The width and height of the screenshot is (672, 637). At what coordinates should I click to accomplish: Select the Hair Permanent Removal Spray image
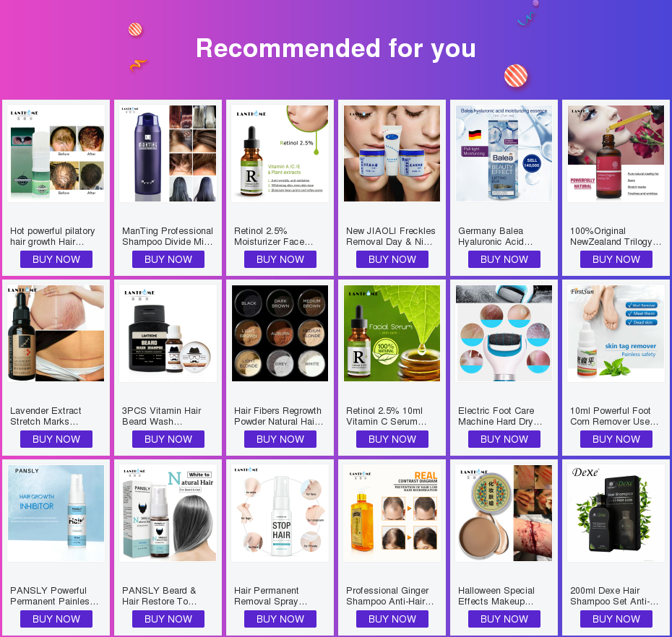pyautogui.click(x=280, y=513)
